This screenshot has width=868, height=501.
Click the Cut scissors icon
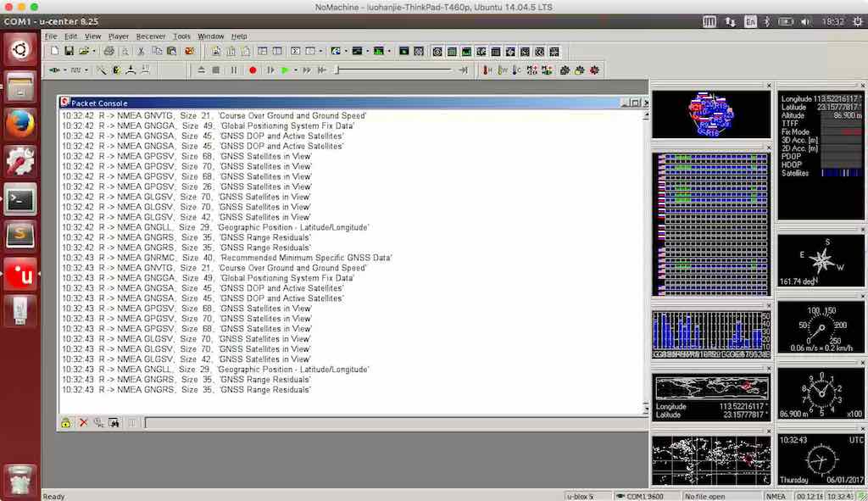[141, 52]
